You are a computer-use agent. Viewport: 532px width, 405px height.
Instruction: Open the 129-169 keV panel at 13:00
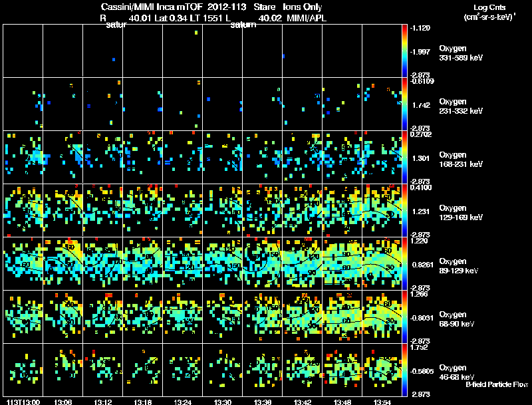[23, 210]
